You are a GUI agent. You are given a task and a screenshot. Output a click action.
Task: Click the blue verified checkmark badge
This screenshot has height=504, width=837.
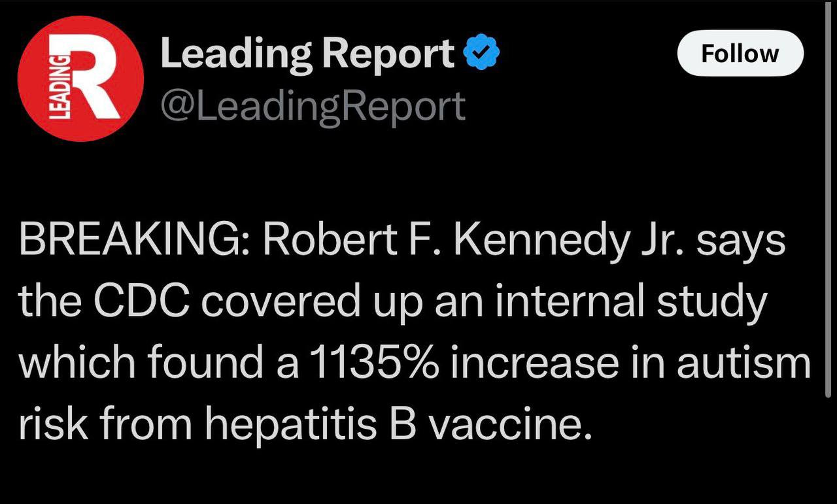[482, 54]
